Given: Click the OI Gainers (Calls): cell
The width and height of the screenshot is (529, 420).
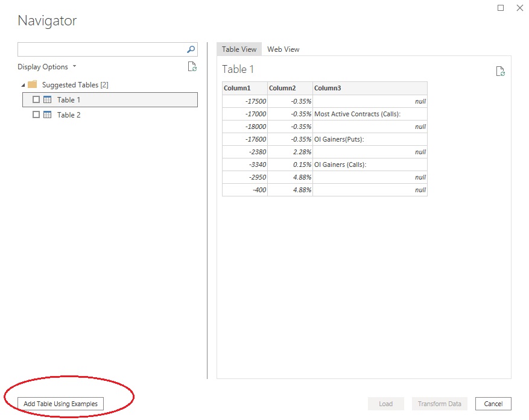Looking at the screenshot, I should click(x=370, y=165).
